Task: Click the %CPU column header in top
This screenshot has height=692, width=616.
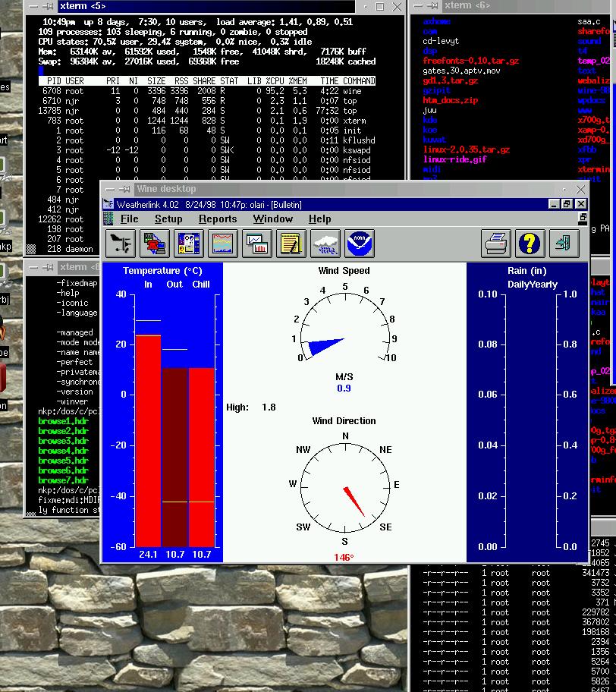Action: pos(275,81)
